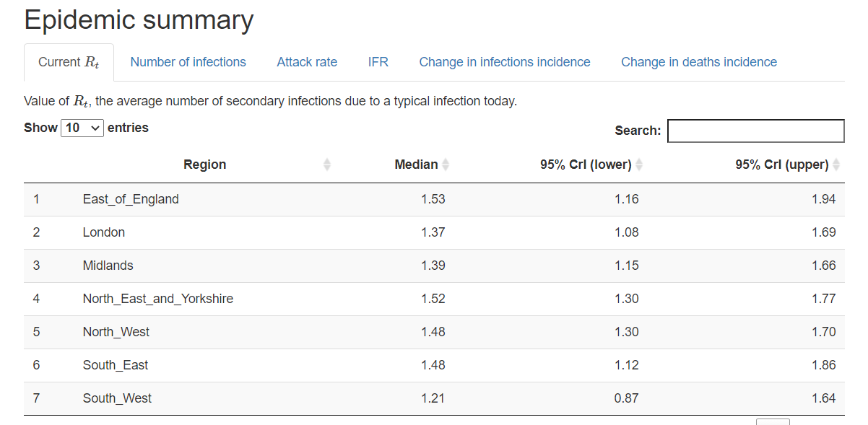View Change in infections incidence tab
The image size is (868, 425).
tap(505, 62)
